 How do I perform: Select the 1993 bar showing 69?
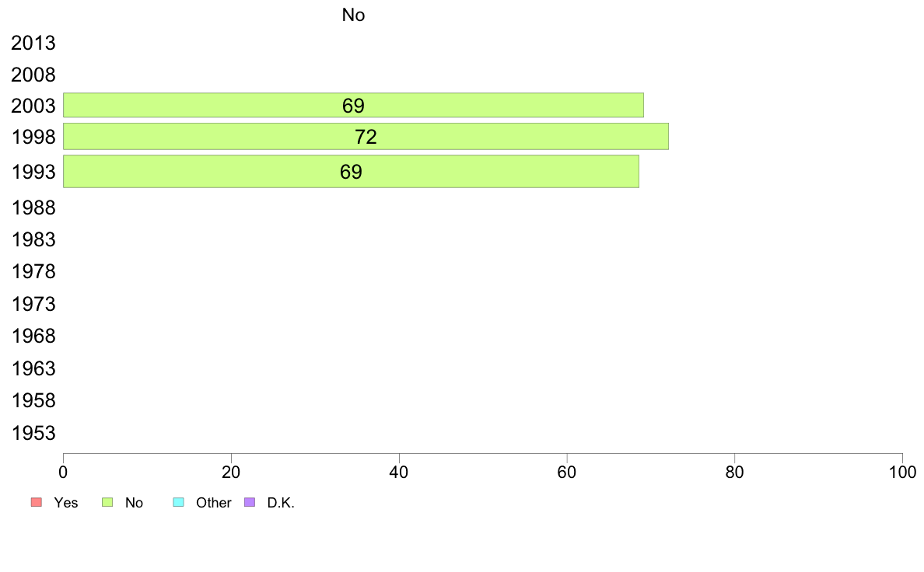tap(352, 172)
